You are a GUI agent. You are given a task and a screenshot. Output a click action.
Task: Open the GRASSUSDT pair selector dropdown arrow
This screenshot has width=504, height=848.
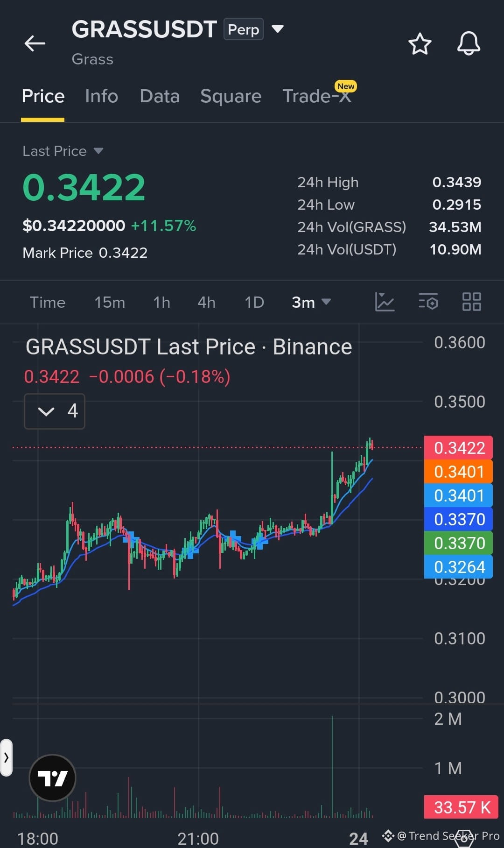[x=278, y=29]
